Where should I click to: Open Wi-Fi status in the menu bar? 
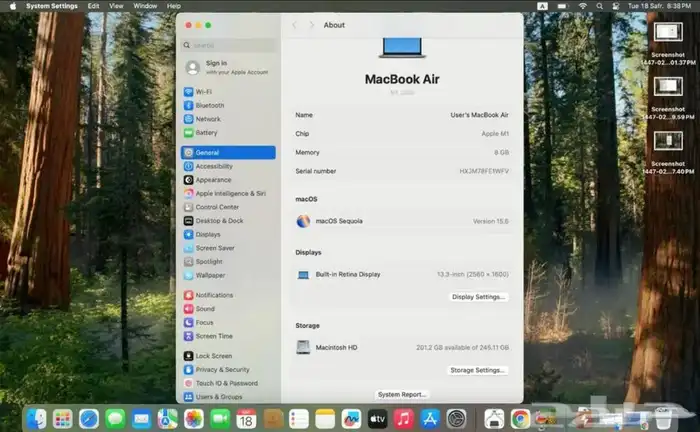[583, 6]
